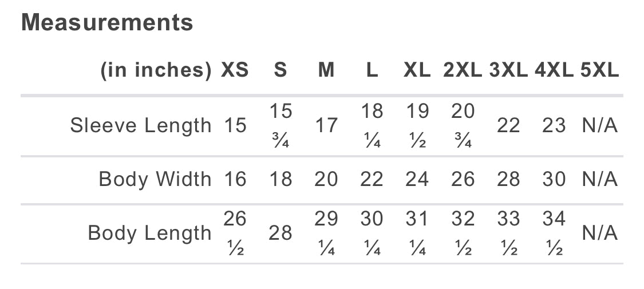Click Body Length N/A for 5XL
The image size is (644, 289).
click(x=600, y=233)
